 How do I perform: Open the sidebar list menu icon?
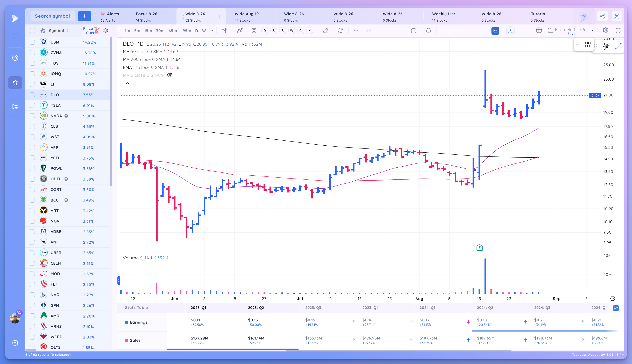[x=15, y=36]
